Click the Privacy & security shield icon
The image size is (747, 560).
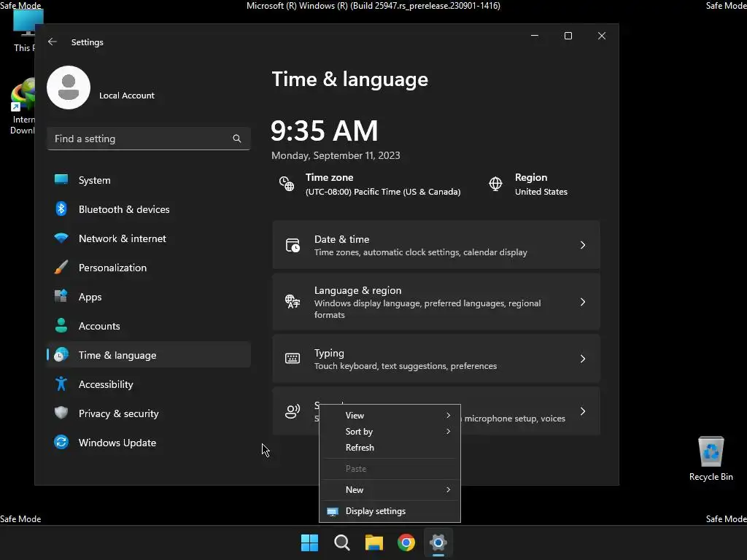(x=61, y=413)
